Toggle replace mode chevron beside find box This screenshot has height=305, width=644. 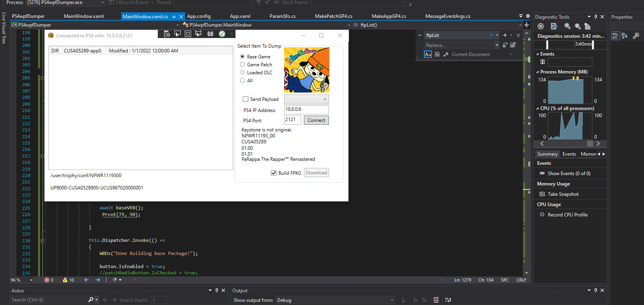click(x=420, y=35)
